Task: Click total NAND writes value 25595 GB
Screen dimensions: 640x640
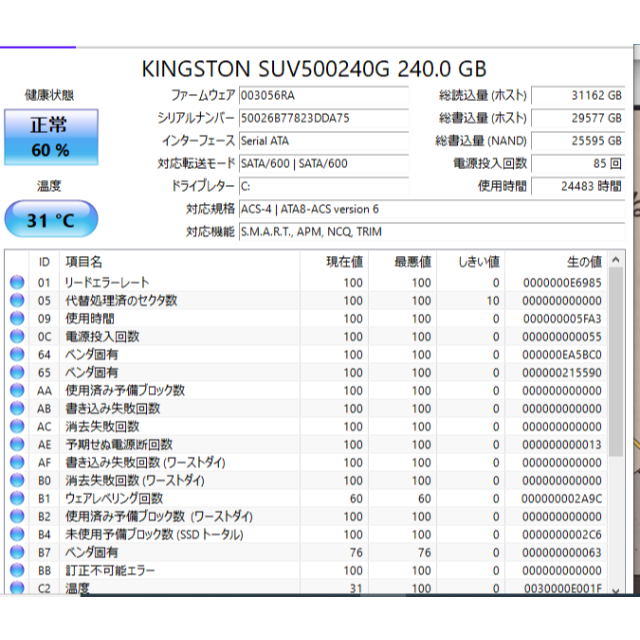Action: (x=578, y=141)
